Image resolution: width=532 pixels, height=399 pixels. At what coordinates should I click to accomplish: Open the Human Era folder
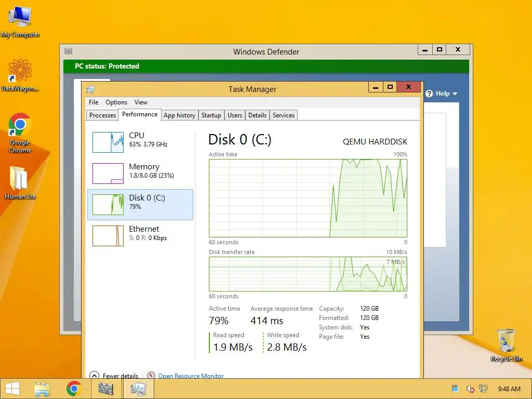pos(20,182)
